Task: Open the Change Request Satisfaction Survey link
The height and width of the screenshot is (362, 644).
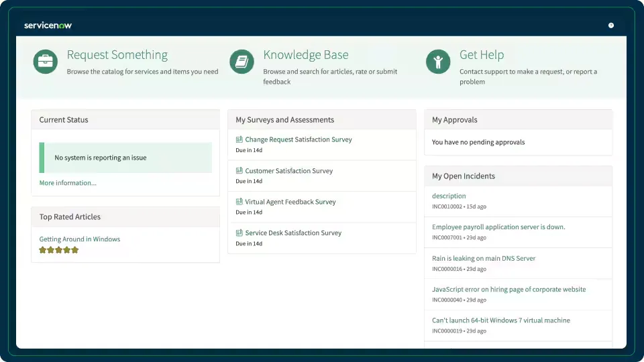Action: click(299, 139)
